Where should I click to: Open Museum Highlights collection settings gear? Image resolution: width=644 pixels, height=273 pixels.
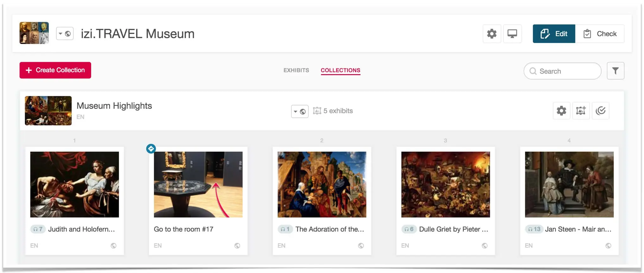(561, 111)
